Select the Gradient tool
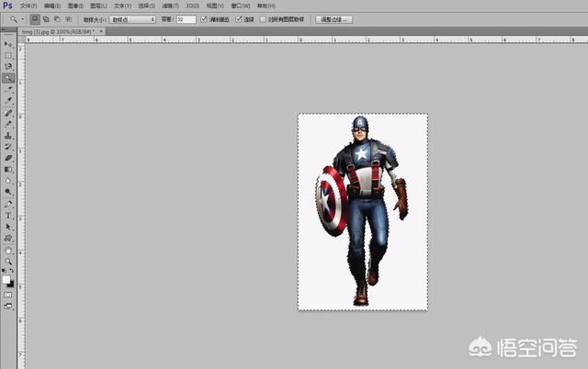This screenshot has height=369, width=588. click(x=8, y=169)
